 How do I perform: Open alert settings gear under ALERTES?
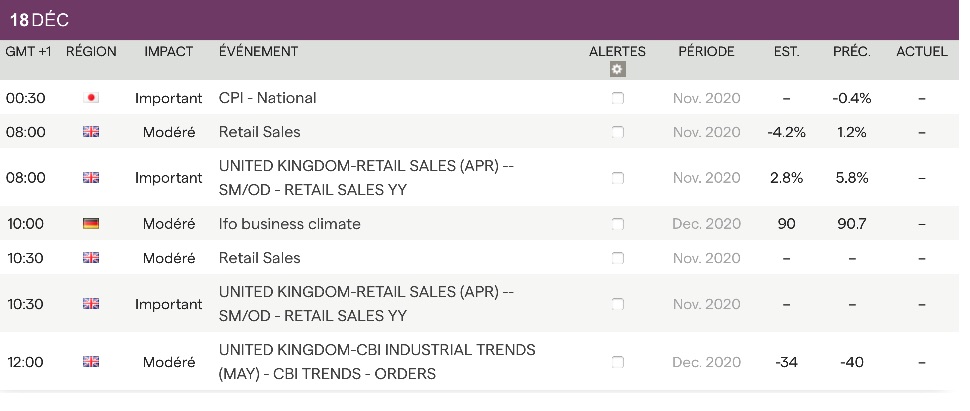tap(617, 69)
